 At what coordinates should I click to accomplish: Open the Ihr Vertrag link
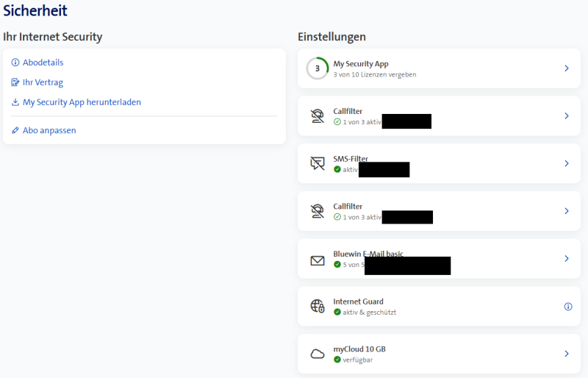click(x=43, y=82)
